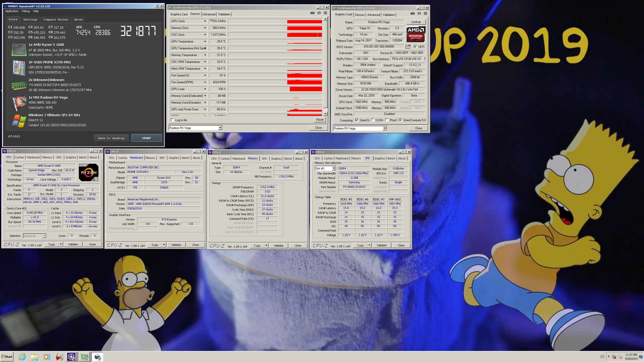Click Save to desktop in Aquamark

point(111,138)
